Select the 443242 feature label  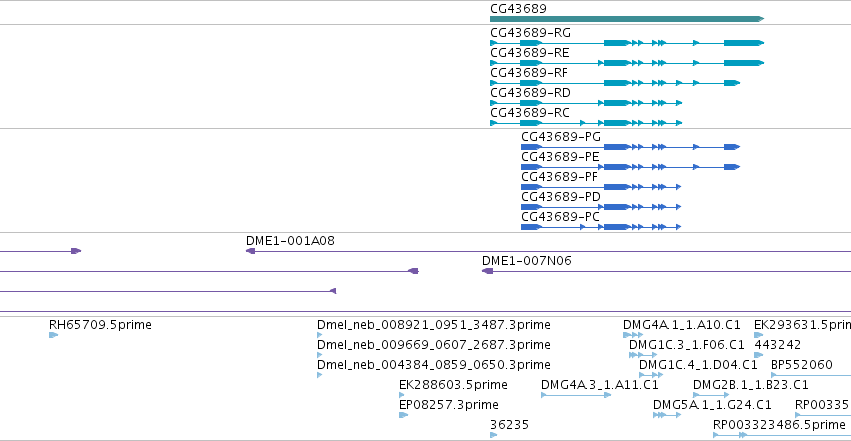pyautogui.click(x=778, y=345)
